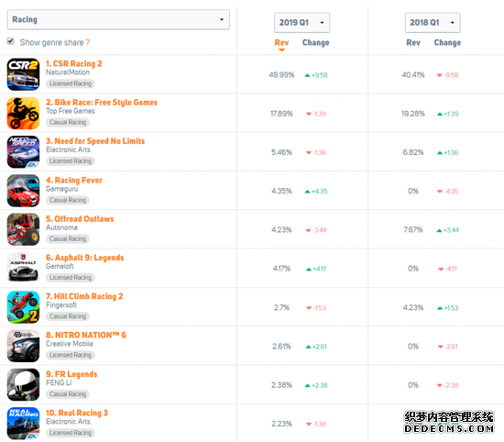
Task: Click the Real Racing 3 app icon
Action: [24, 424]
